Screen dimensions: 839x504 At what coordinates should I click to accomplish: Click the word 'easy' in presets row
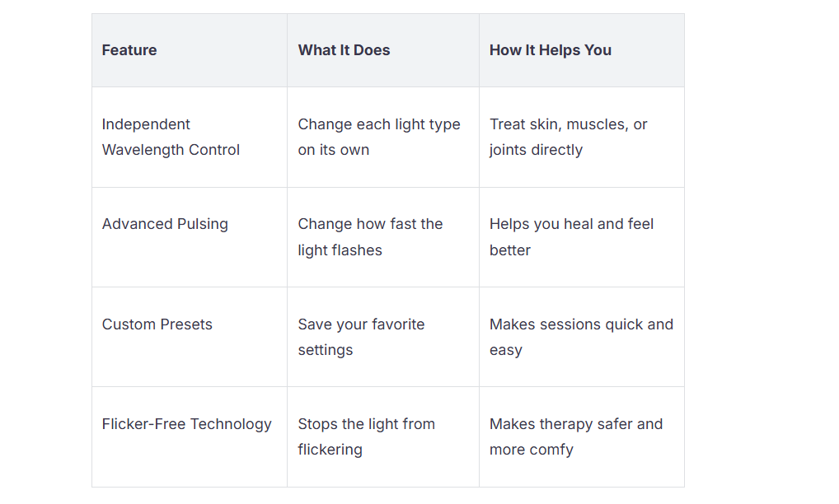(506, 351)
